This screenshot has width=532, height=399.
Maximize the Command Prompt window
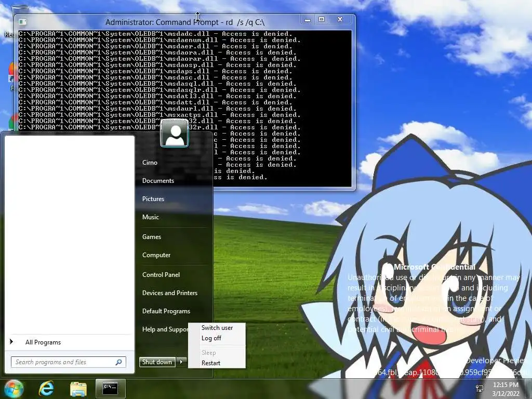(x=322, y=20)
